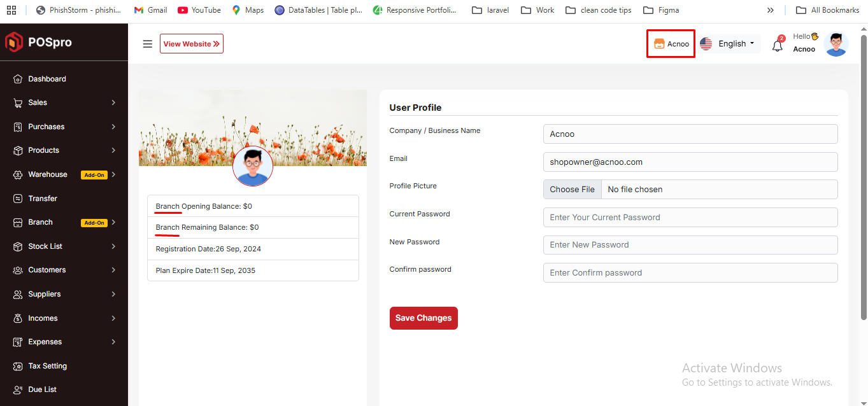Open Transfer from the sidebar
Screen dimensions: 868x406
[x=43, y=199]
